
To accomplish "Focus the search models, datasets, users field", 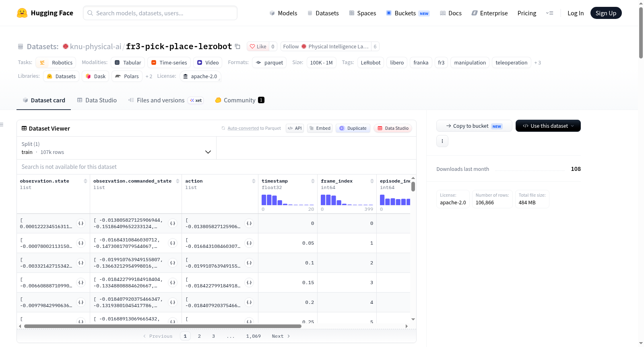I will [160, 13].
